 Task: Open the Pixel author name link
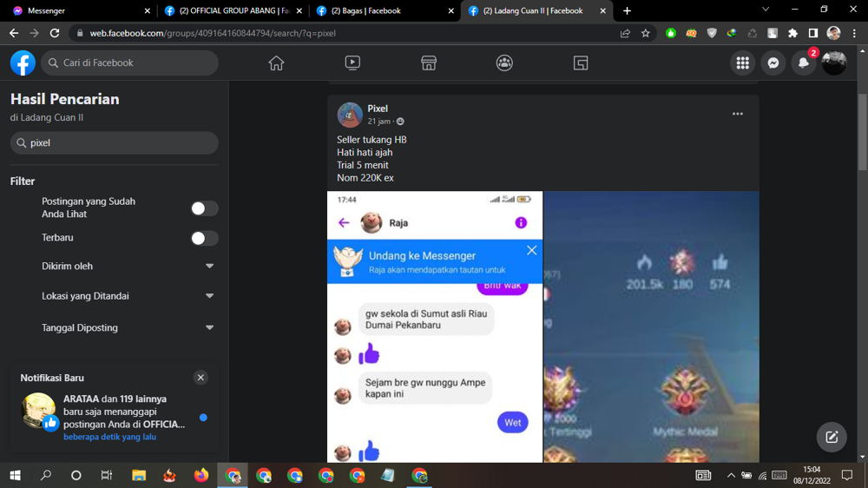point(378,109)
